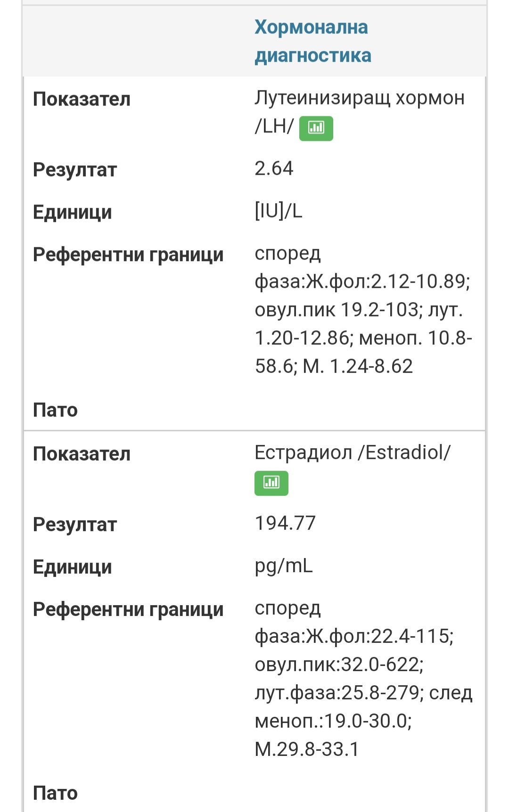This screenshot has width=509, height=812.
Task: Click the second Показател row label
Action: click(82, 454)
